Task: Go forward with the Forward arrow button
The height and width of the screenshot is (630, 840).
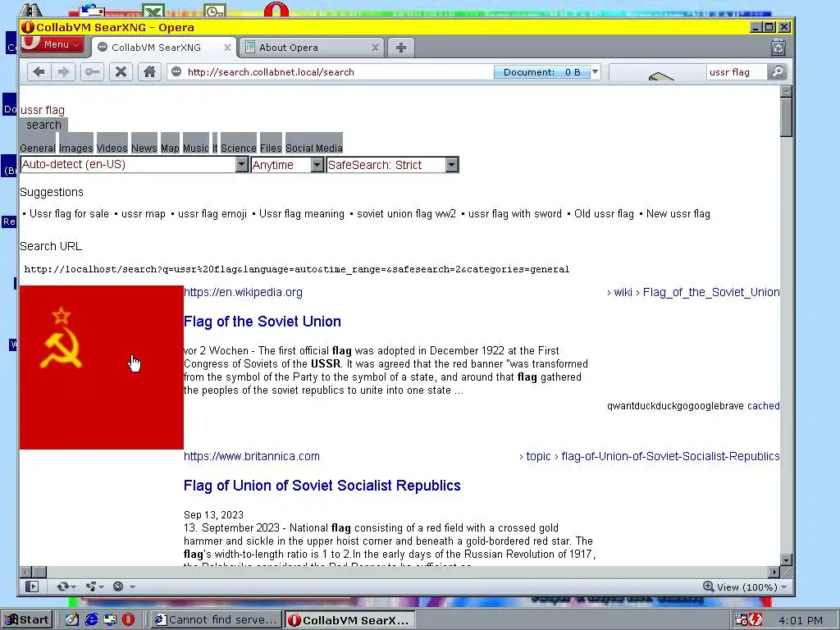Action: coord(63,72)
